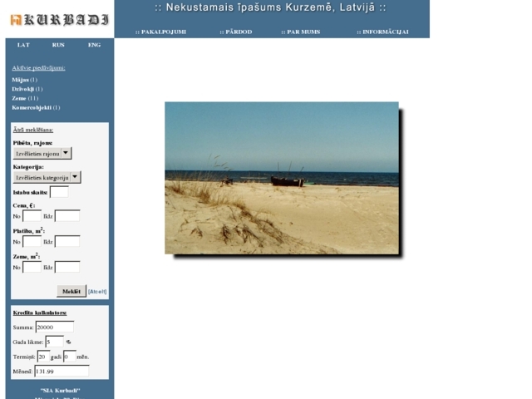Expand the Izvēlieties kategoriju dropdown
Viewport: 532px width, 399px height.
[75, 177]
